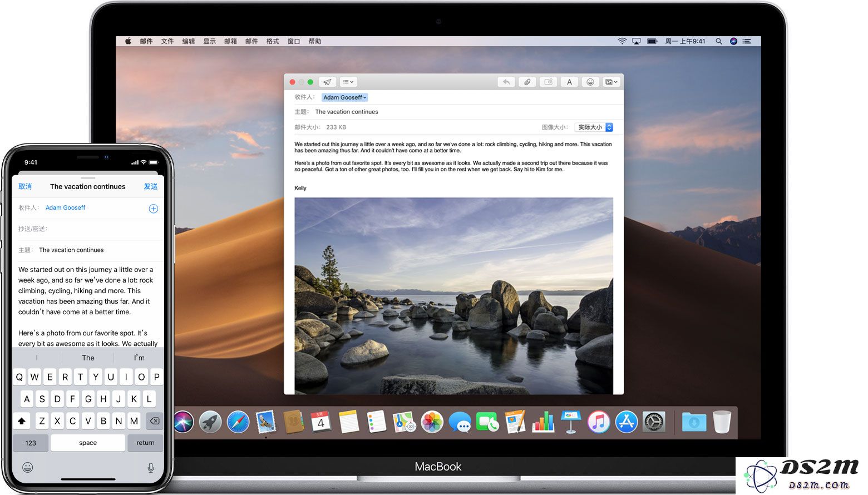Open the photo browser dropdown in Mail toolbar
The image size is (868, 495).
[611, 82]
